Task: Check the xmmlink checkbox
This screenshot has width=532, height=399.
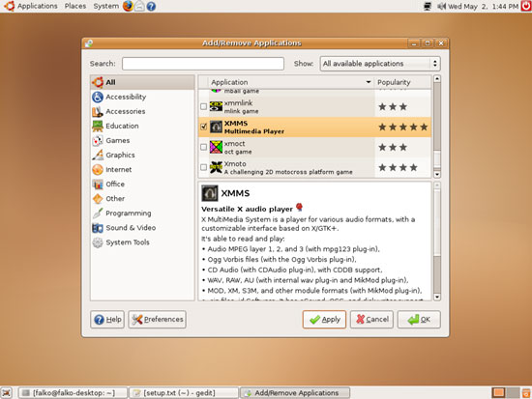Action: 203,106
